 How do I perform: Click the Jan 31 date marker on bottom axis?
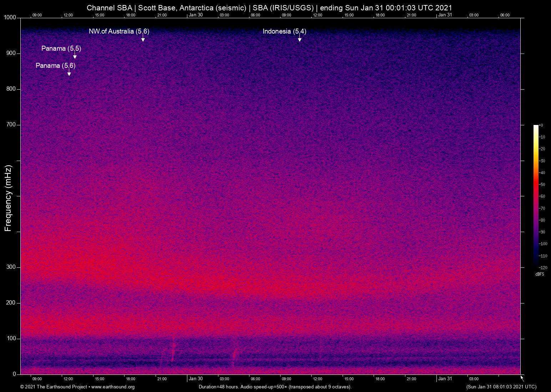(445, 379)
